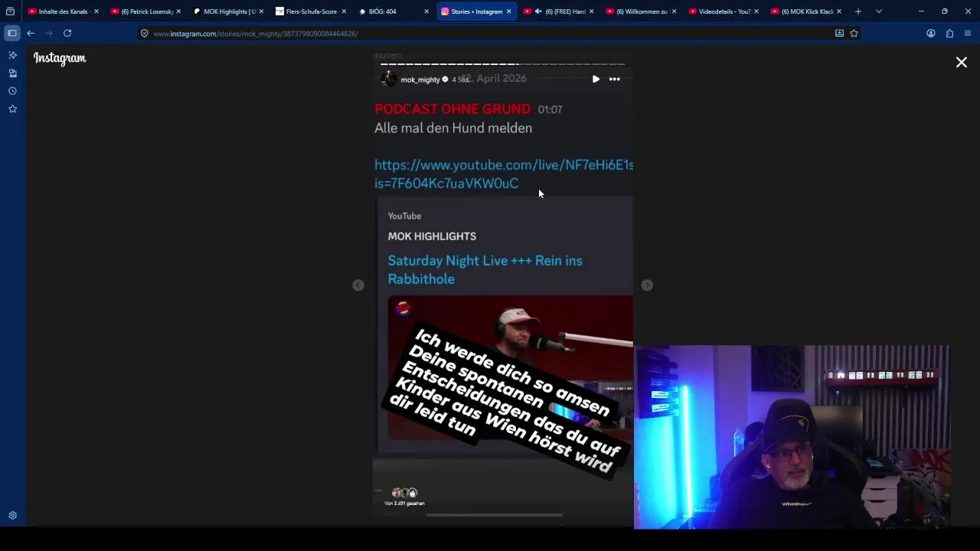Go to the previous story with left arrow
980x551 pixels.
[x=358, y=285]
